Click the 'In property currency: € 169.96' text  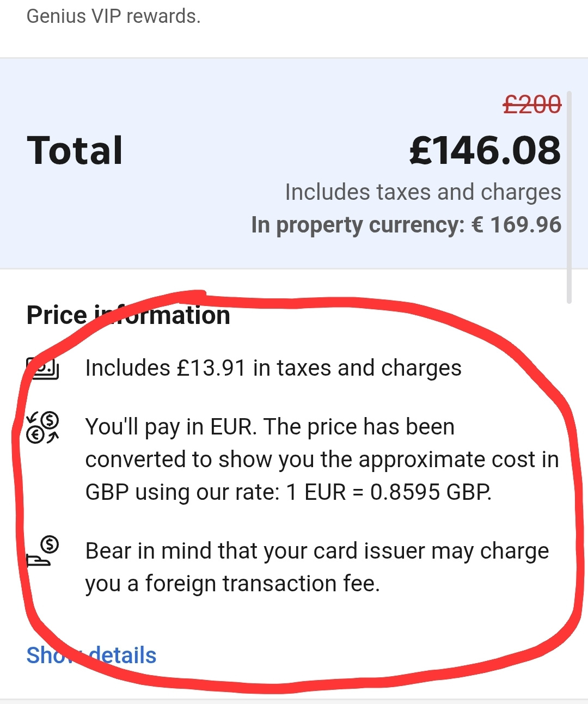click(406, 225)
